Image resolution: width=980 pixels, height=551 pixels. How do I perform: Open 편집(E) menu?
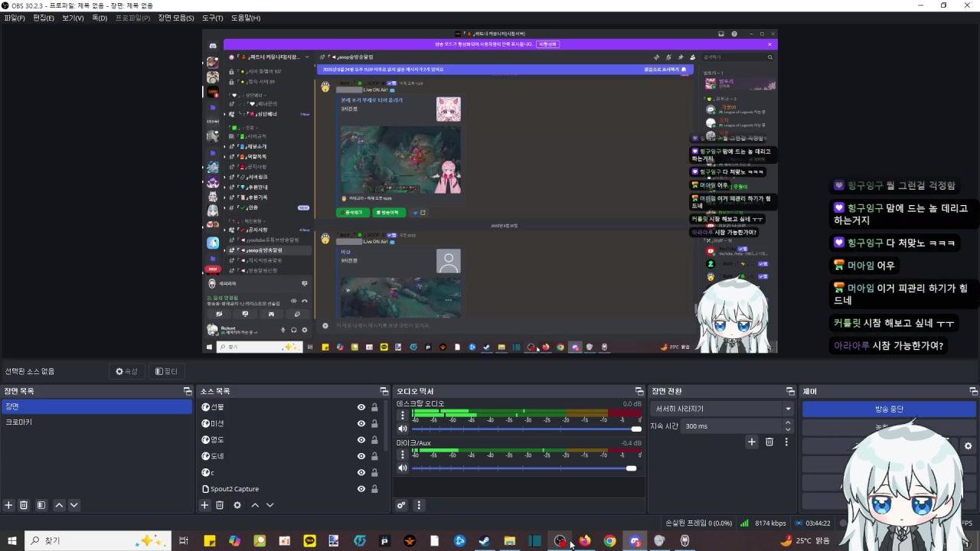click(44, 18)
